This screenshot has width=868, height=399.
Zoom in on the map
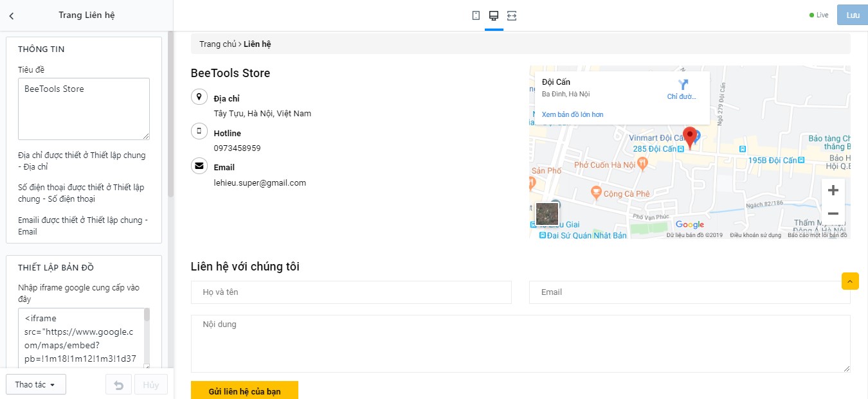tap(833, 190)
